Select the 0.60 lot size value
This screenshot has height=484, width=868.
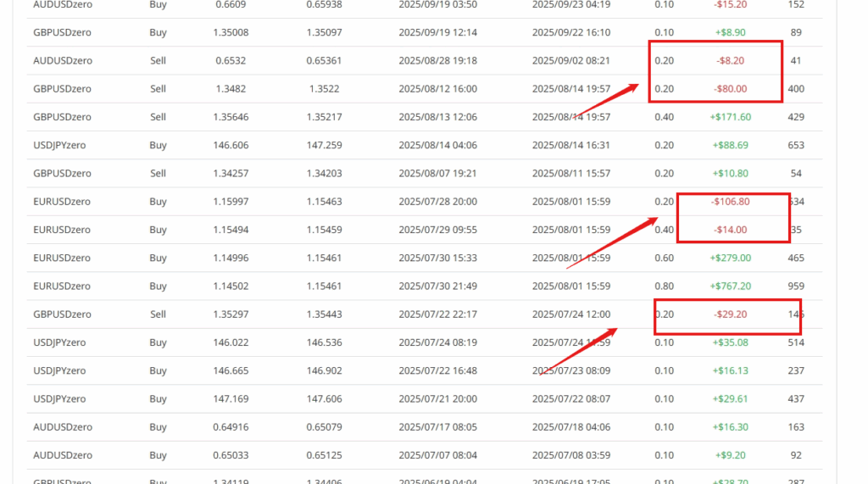(665, 258)
